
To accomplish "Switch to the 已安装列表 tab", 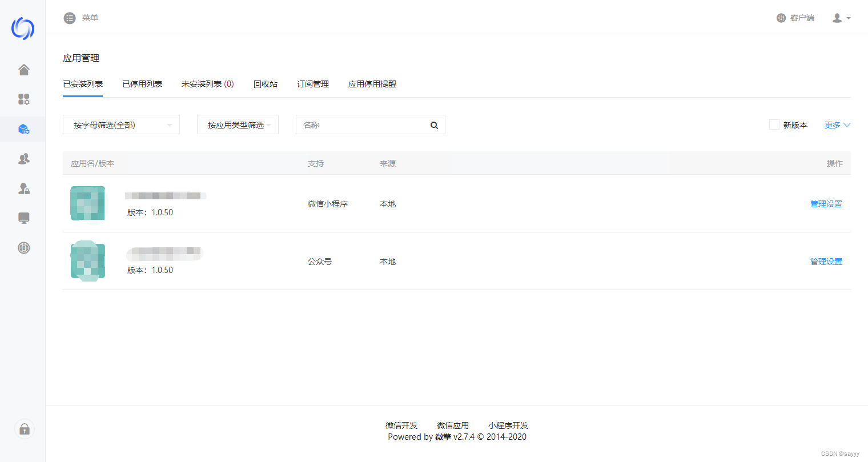I will pos(83,84).
